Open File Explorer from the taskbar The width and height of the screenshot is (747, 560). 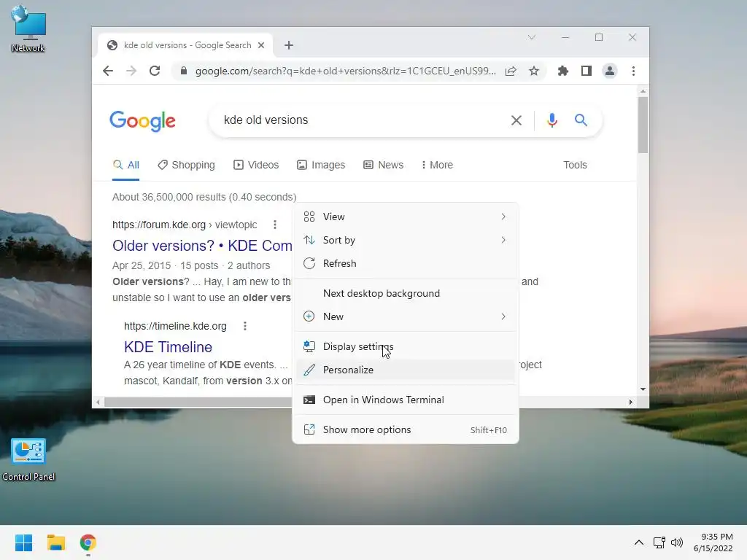[55, 542]
